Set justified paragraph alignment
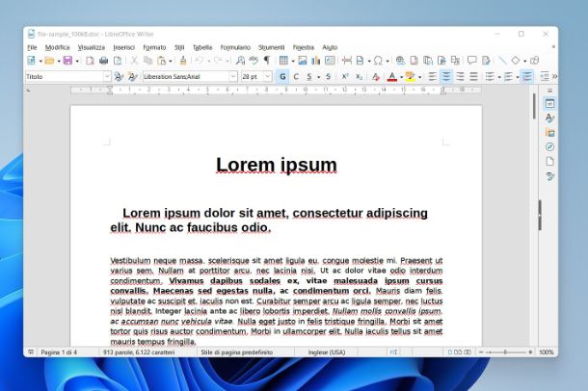Image resolution: width=588 pixels, height=391 pixels. tap(474, 77)
